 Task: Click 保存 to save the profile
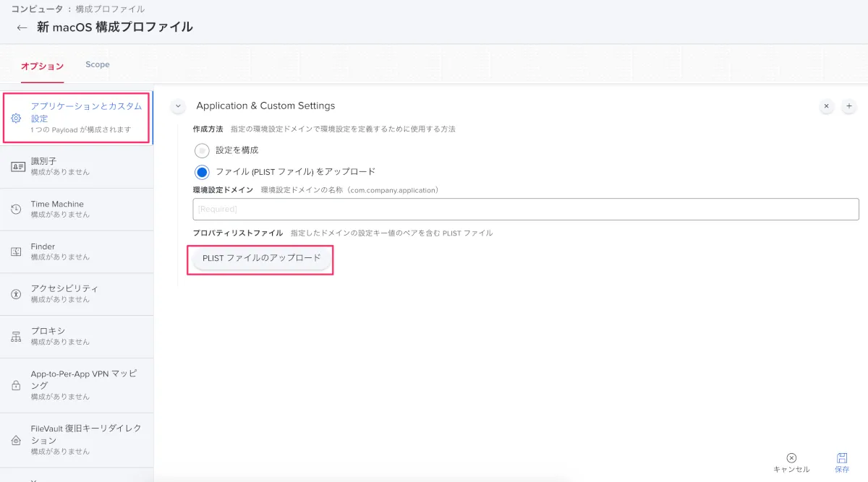click(x=842, y=462)
